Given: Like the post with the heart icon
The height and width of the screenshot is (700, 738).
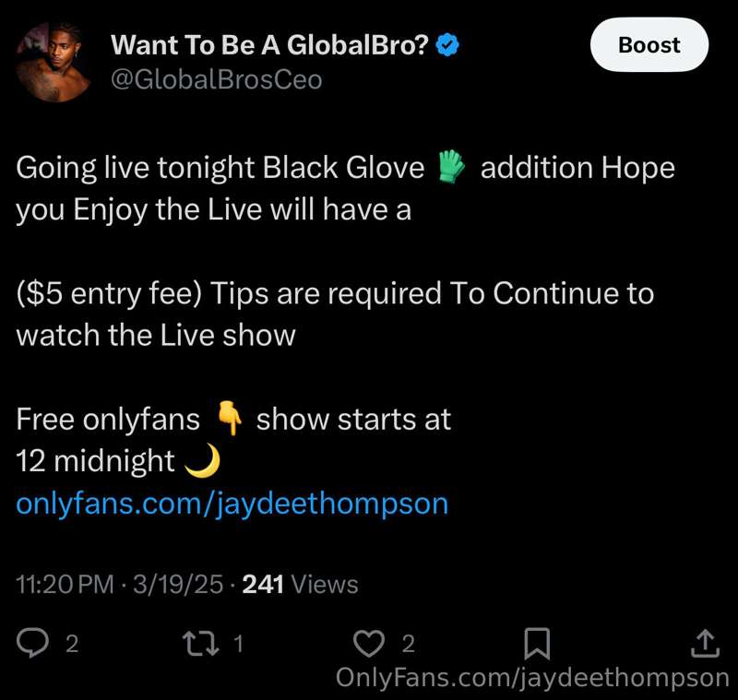Looking at the screenshot, I should click(x=369, y=643).
